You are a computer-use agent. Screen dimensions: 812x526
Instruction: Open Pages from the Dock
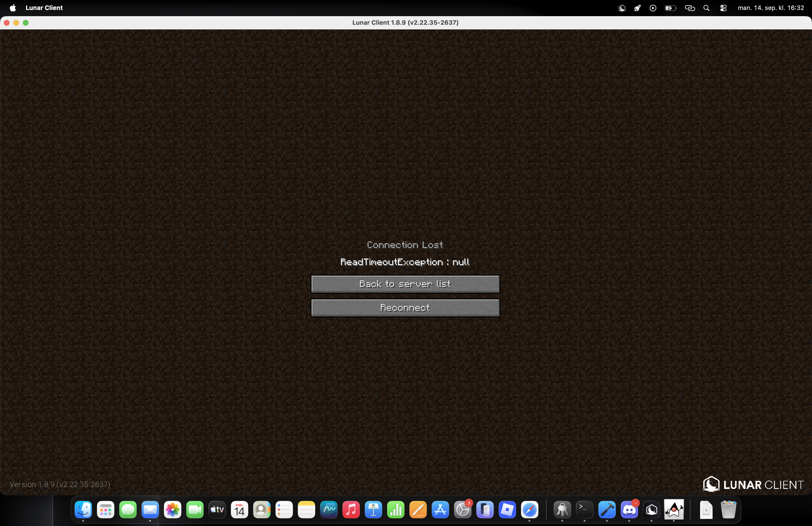click(418, 510)
